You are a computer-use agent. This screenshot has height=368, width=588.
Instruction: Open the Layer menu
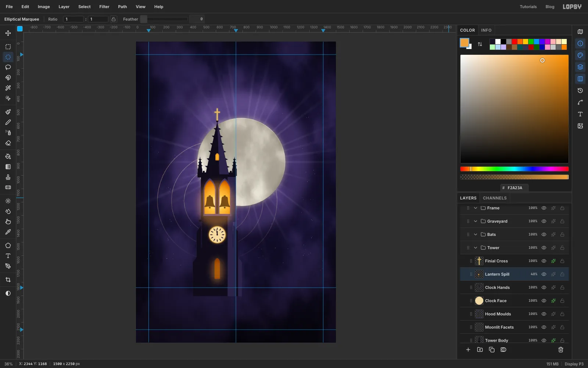(64, 7)
